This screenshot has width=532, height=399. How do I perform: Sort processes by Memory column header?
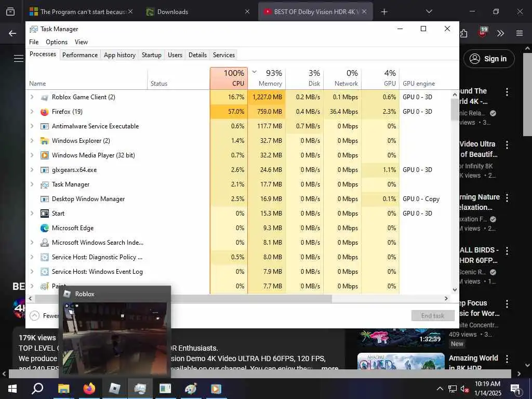(x=267, y=78)
